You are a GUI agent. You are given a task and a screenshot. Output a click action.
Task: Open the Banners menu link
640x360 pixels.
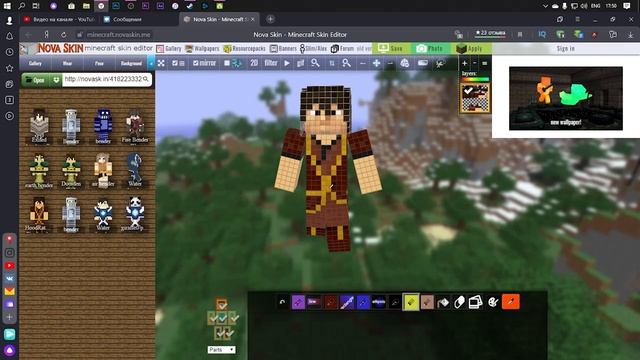283,49
